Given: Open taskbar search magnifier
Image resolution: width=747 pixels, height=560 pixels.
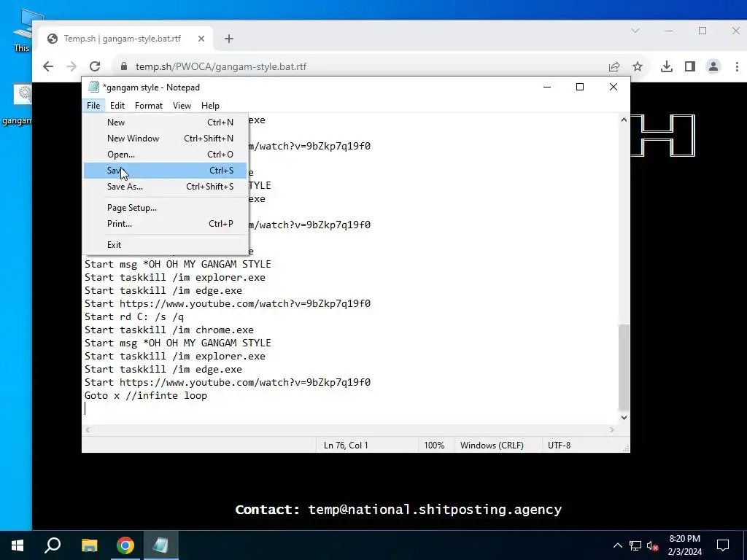Looking at the screenshot, I should click(53, 545).
